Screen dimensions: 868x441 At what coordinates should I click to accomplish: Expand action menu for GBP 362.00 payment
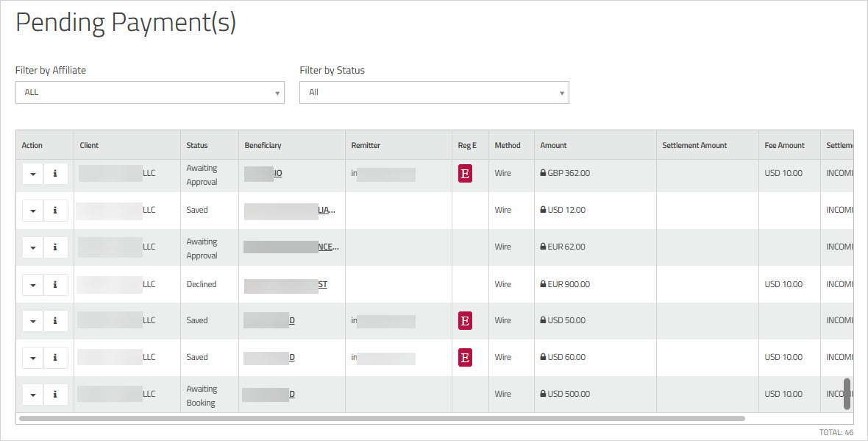(x=32, y=174)
